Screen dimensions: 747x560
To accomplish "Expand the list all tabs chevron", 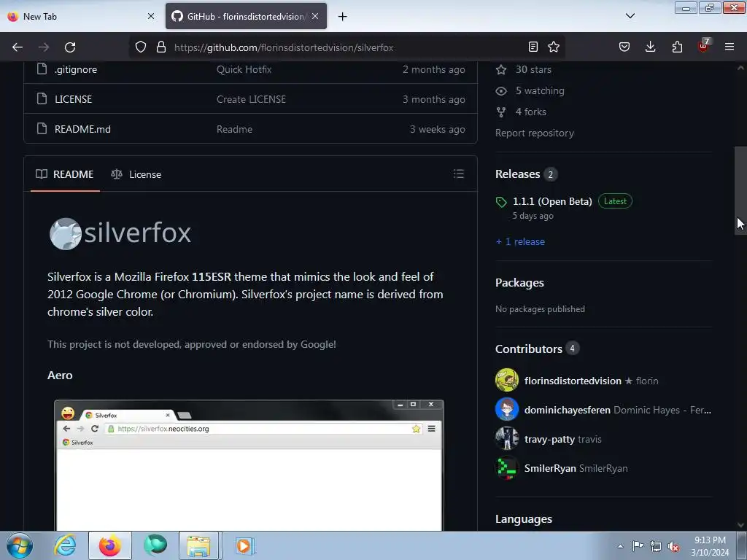I will click(x=630, y=16).
